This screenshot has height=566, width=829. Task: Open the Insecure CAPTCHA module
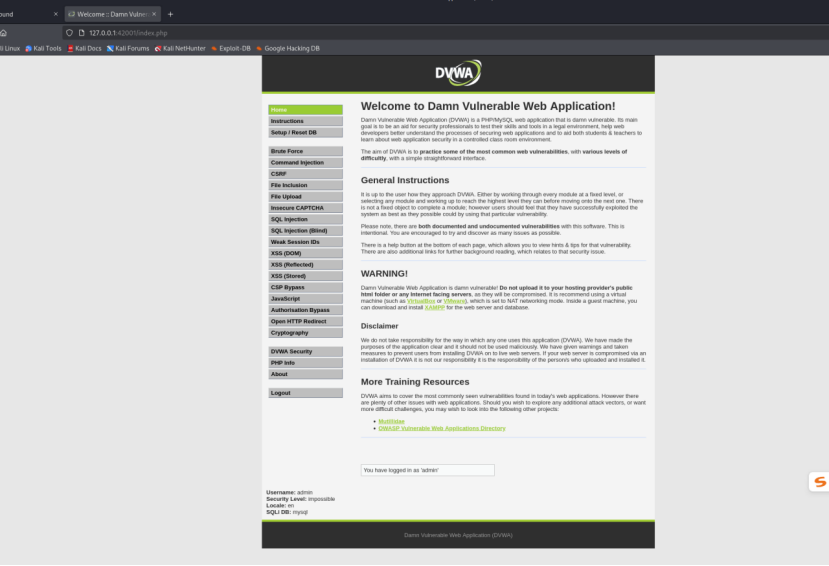306,208
